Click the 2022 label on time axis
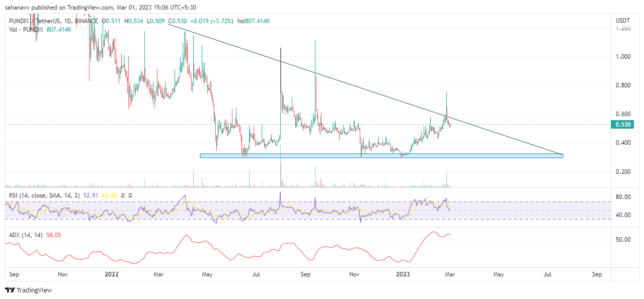Screen dimensions: 644x299 111,274
